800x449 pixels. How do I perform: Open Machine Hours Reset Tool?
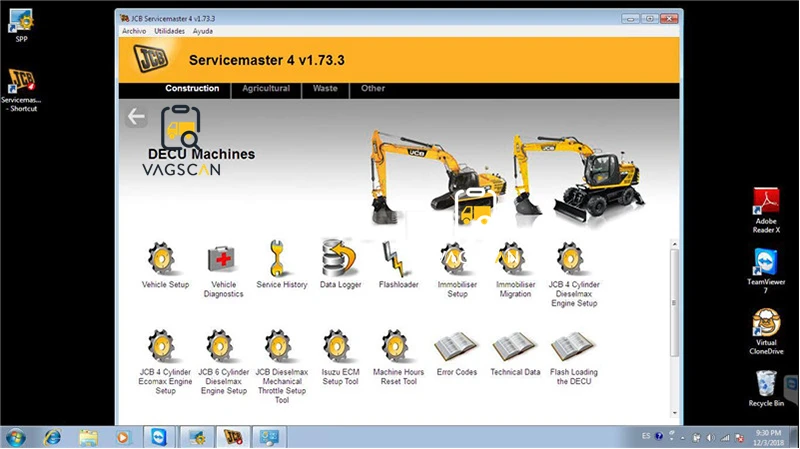(398, 358)
